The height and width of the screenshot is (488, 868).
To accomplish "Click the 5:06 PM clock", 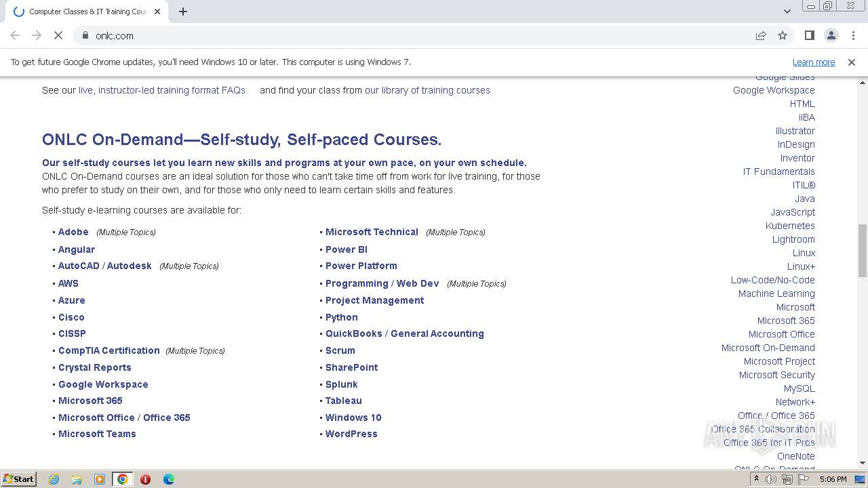I will pyautogui.click(x=833, y=479).
